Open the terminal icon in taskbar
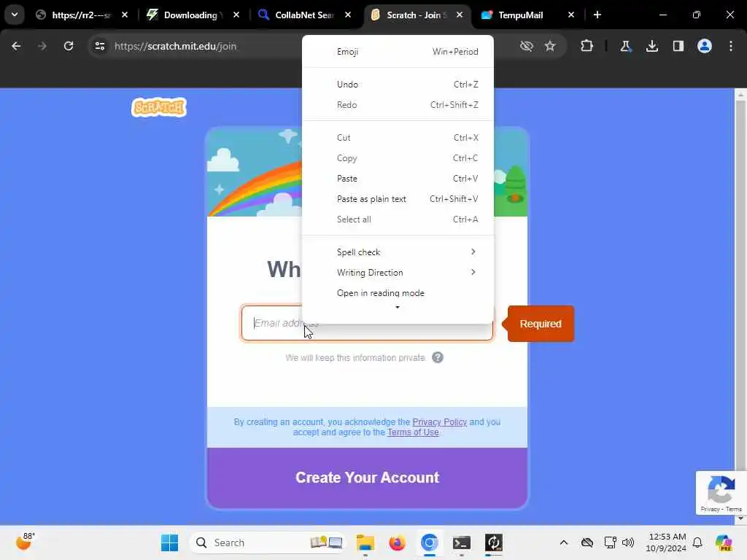 tap(462, 542)
